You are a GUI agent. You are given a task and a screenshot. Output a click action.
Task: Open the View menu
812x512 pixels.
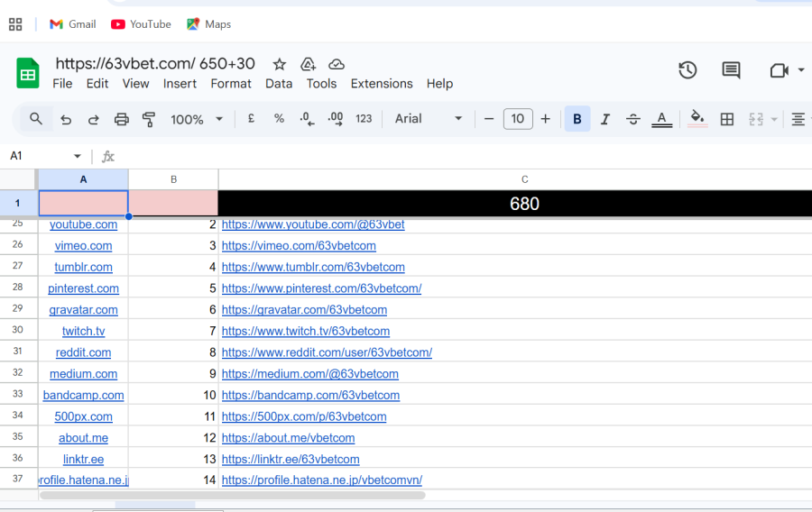coord(135,83)
